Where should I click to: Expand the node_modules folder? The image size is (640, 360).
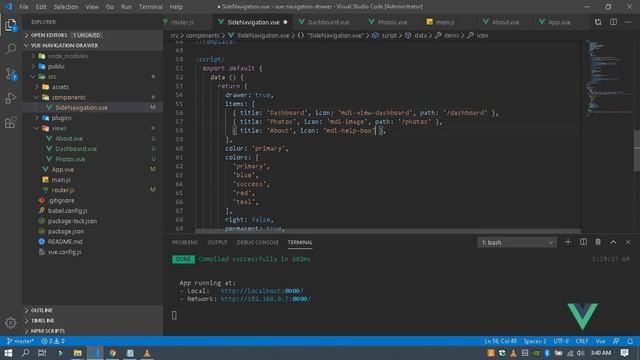click(x=93, y=56)
